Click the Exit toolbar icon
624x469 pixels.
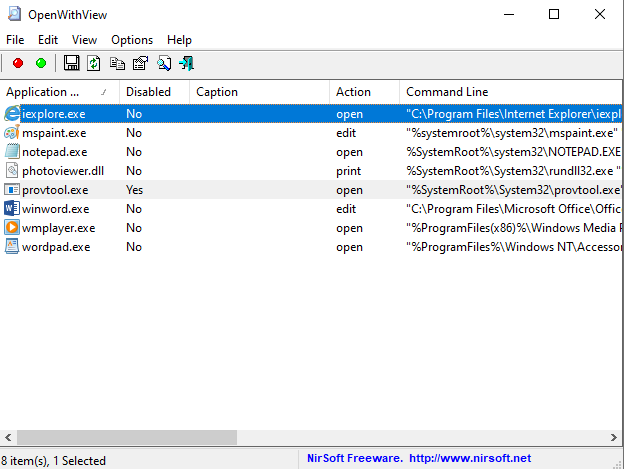(187, 63)
